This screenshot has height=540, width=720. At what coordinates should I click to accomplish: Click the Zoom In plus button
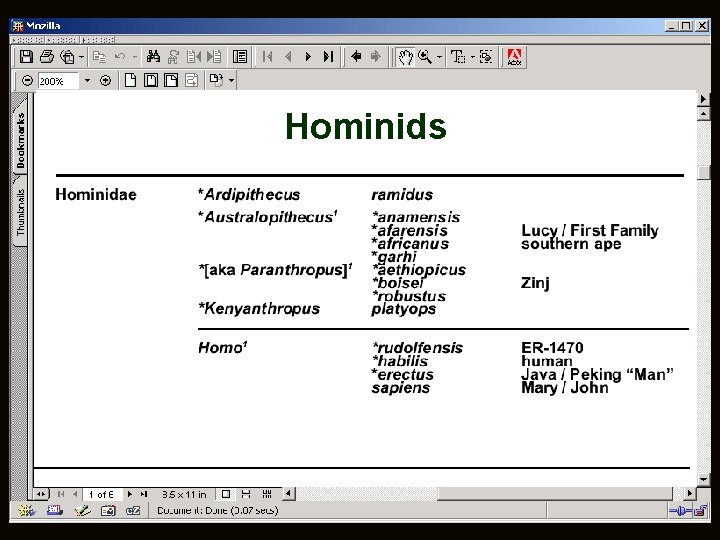pos(105,81)
